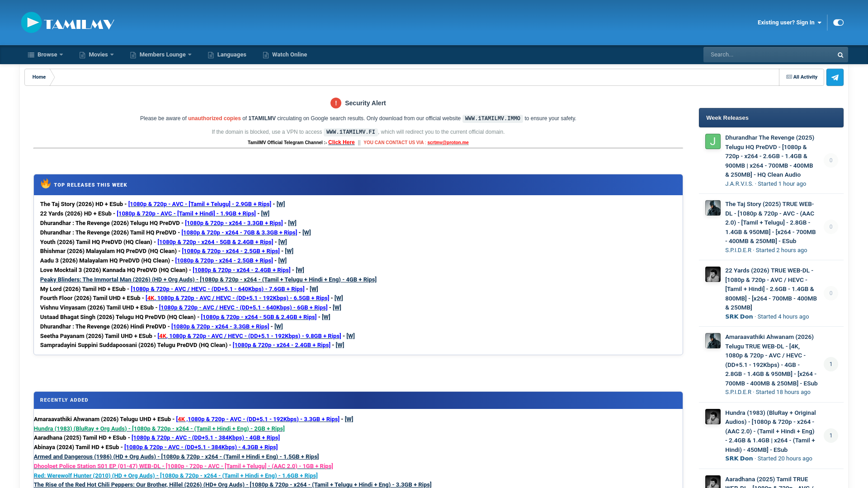This screenshot has width=868, height=488.
Task: Expand the Browse menu
Action: coord(45,55)
